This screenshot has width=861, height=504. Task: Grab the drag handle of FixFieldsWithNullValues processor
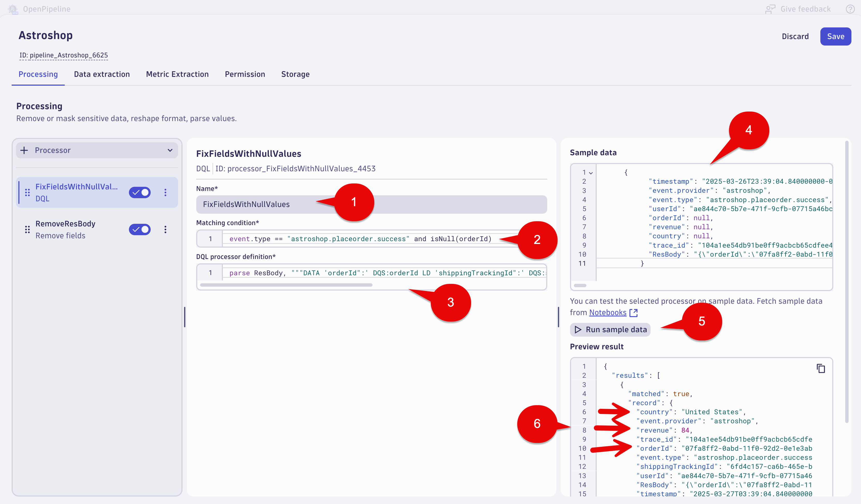pyautogui.click(x=27, y=192)
